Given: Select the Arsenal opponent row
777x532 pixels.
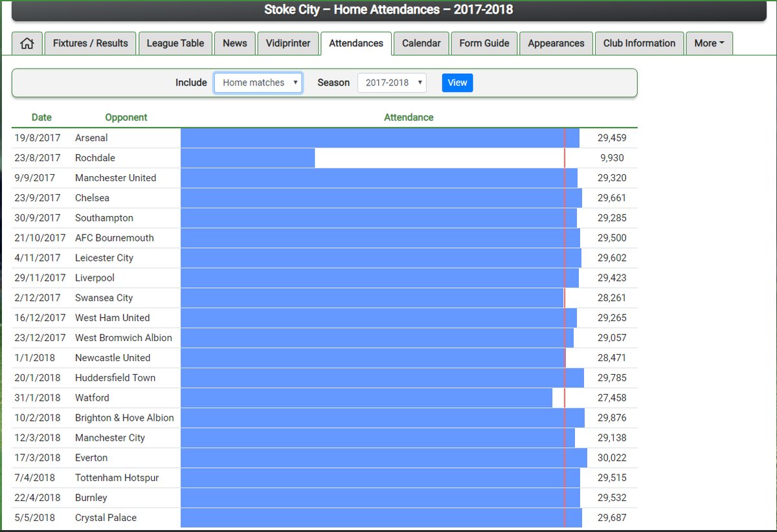Looking at the screenshot, I should 324,138.
